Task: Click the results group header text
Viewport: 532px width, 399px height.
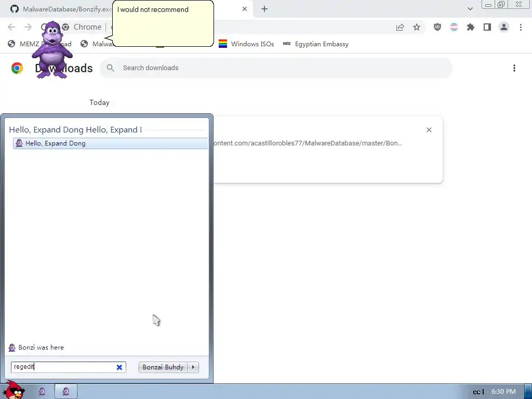Action: pos(75,129)
